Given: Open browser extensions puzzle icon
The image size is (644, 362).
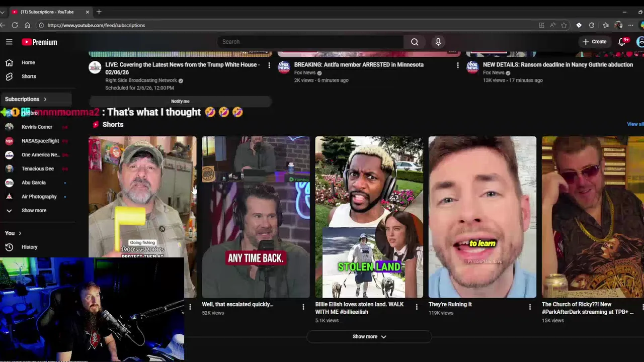Looking at the screenshot, I should tap(592, 25).
